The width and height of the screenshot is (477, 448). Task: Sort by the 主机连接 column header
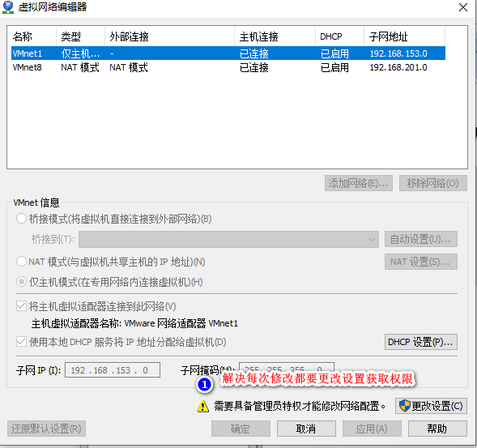(x=275, y=36)
